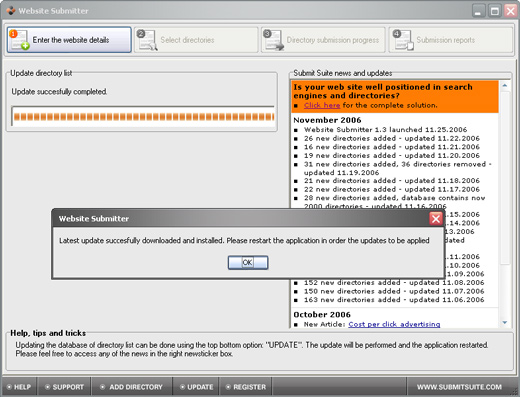Open the Cost per click advertising article

[x=394, y=324]
